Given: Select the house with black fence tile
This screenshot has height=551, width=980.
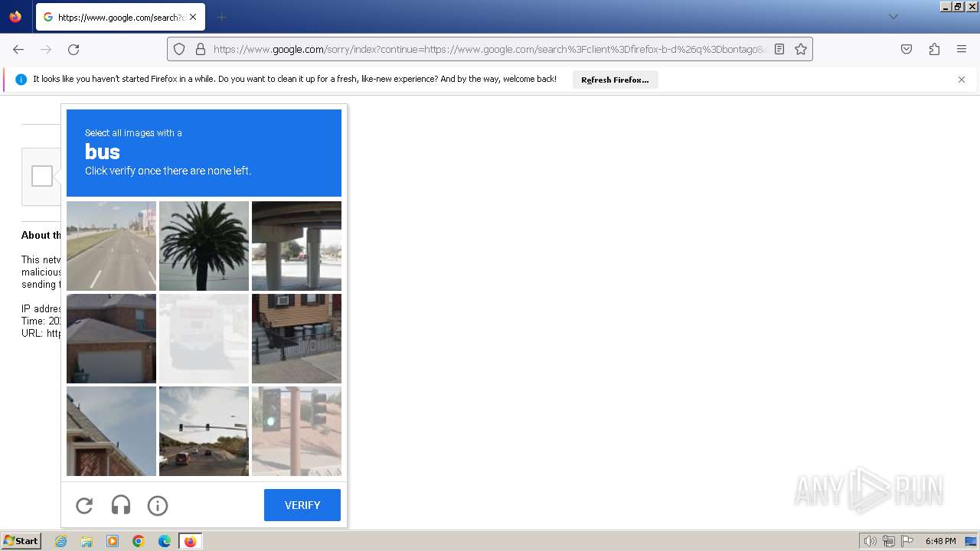Looking at the screenshot, I should (296, 338).
